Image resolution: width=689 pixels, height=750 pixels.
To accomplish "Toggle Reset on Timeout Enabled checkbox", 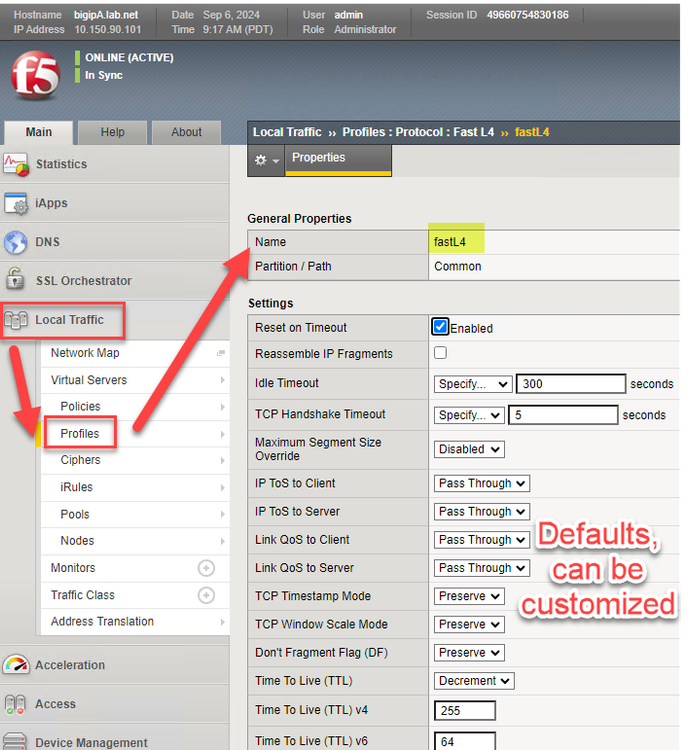I will point(440,327).
